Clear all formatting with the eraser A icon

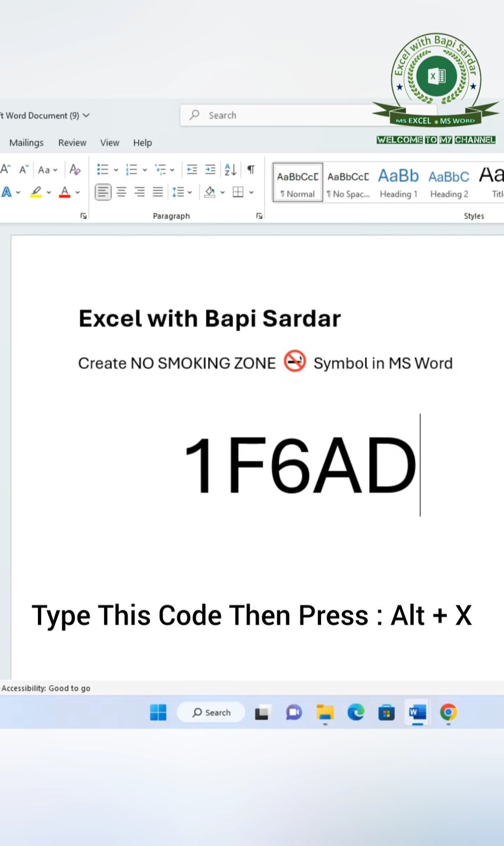click(75, 170)
